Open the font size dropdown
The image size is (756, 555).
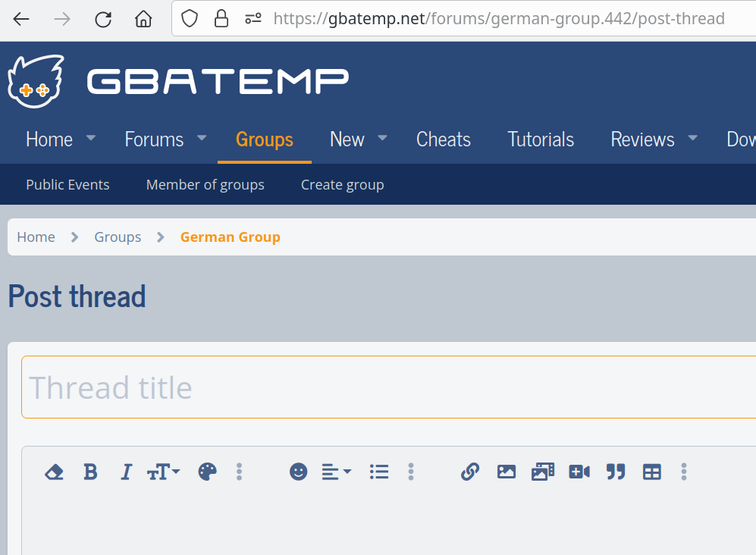[164, 472]
